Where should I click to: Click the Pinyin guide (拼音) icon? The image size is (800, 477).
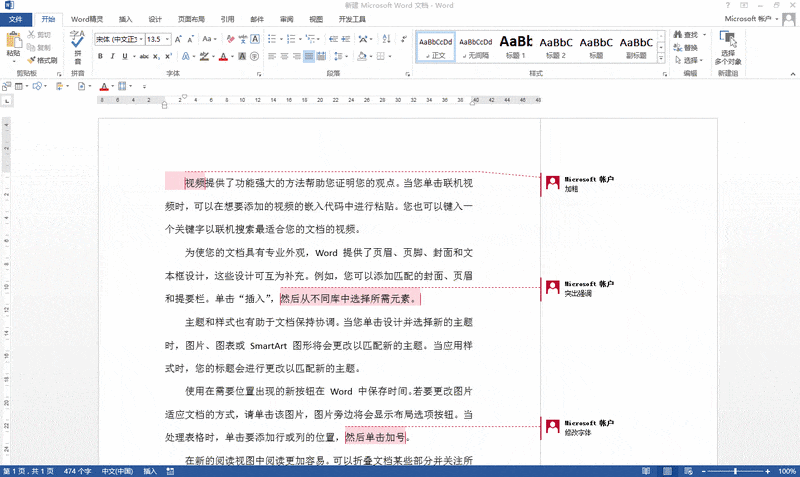pos(77,43)
